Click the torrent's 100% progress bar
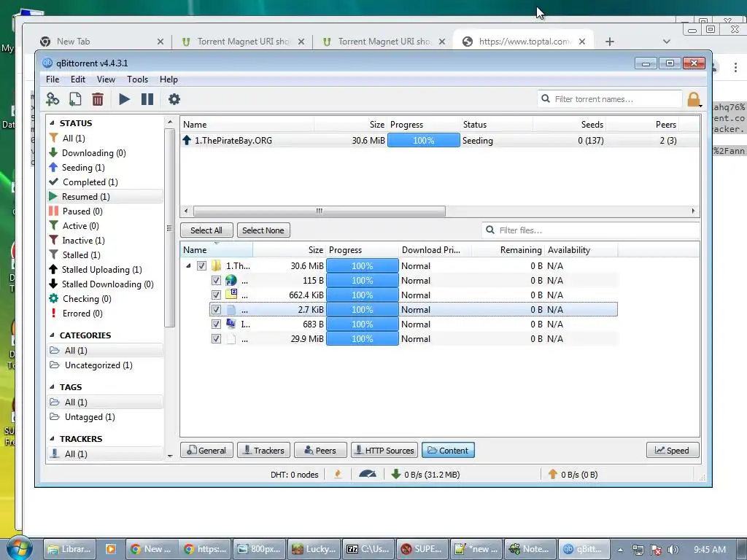Viewport: 747px width, 560px height. click(424, 141)
